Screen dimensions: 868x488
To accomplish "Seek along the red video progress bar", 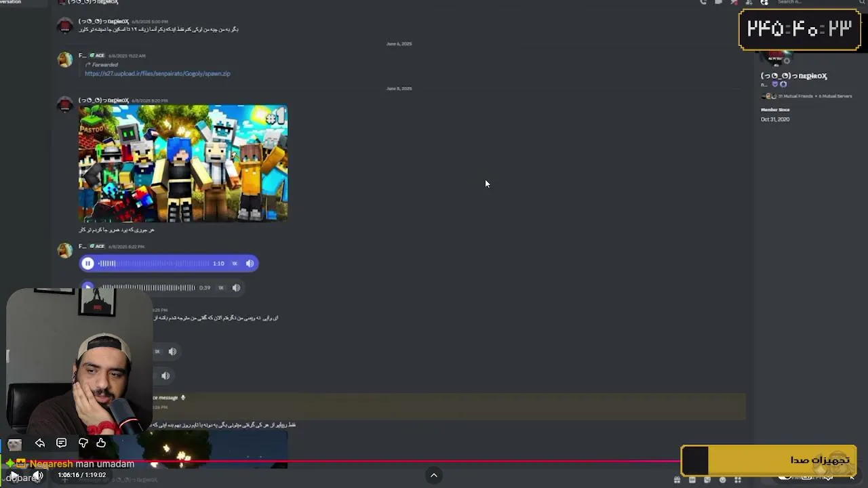I will (340, 462).
